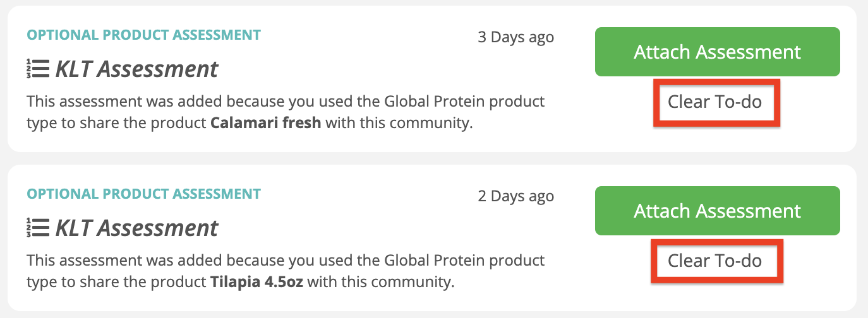Open the KLT Assessment title for Calamari fresh

coord(137,68)
